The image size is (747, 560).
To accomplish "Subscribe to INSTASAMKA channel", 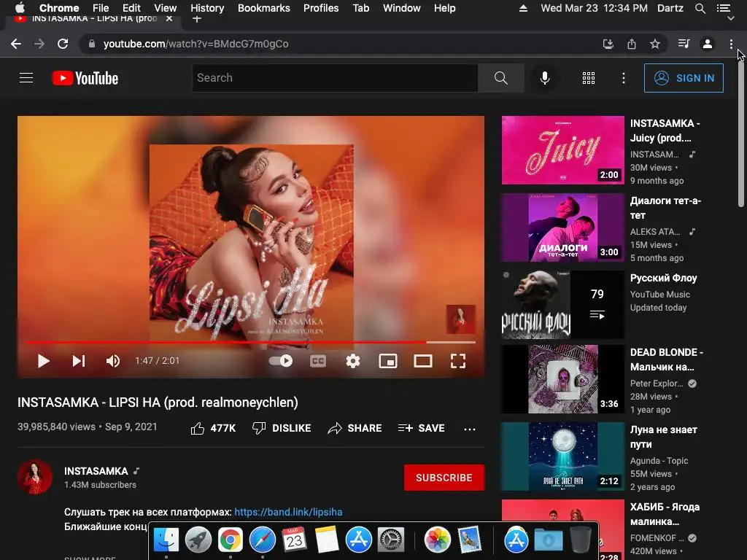I will (444, 478).
